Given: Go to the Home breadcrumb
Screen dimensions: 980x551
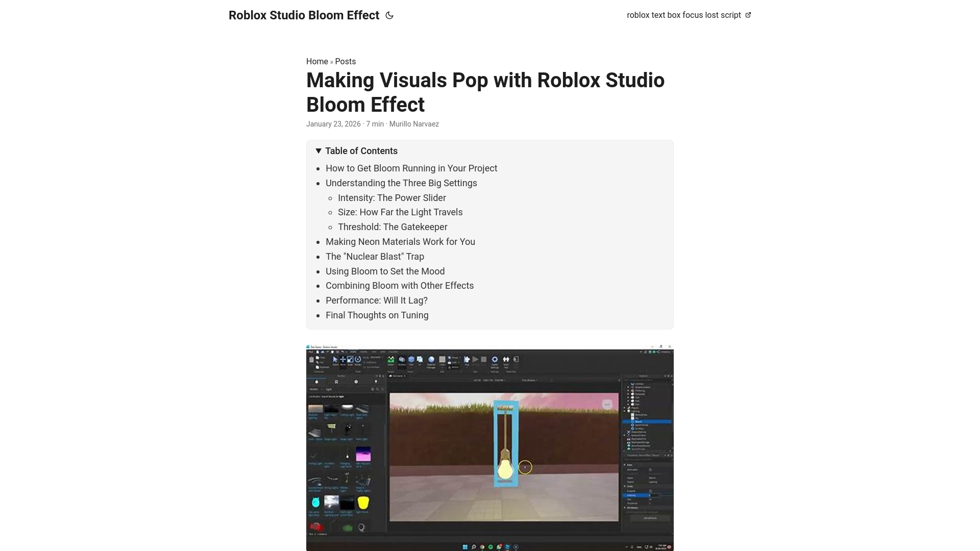Looking at the screenshot, I should click(317, 61).
